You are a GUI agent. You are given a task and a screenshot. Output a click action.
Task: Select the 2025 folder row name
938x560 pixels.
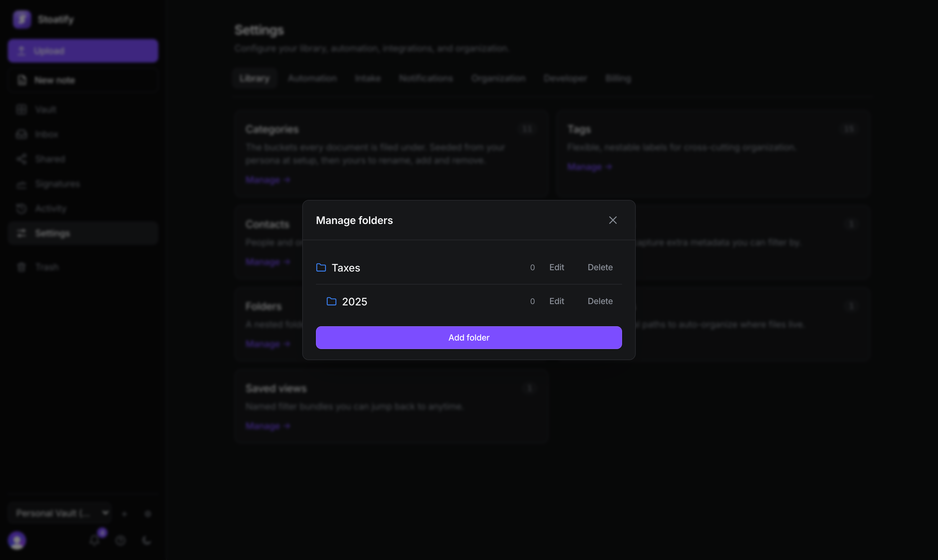[354, 301]
